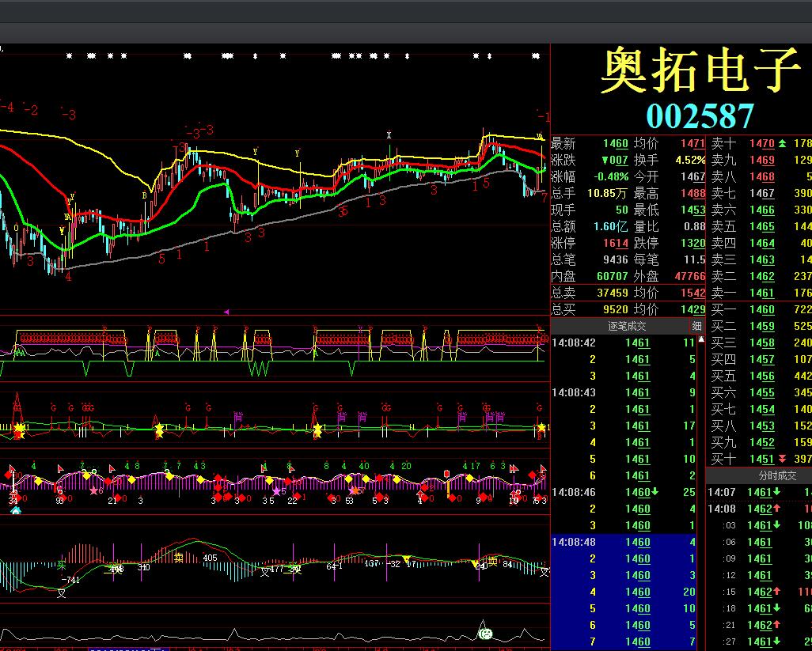Select the 买七 bid price 1454

point(762,409)
